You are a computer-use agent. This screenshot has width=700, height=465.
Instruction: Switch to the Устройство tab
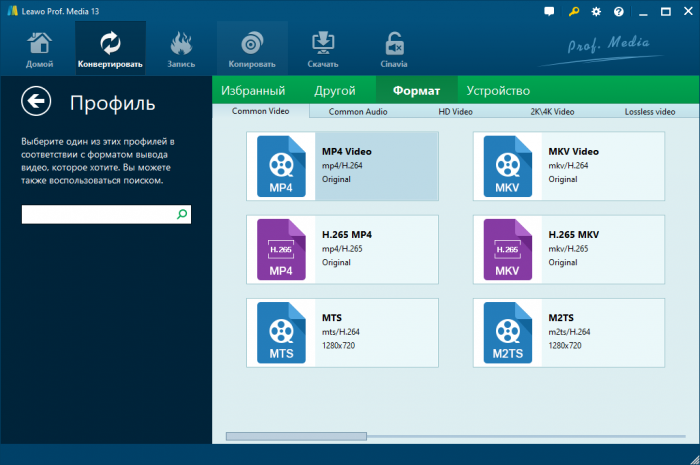point(497,91)
